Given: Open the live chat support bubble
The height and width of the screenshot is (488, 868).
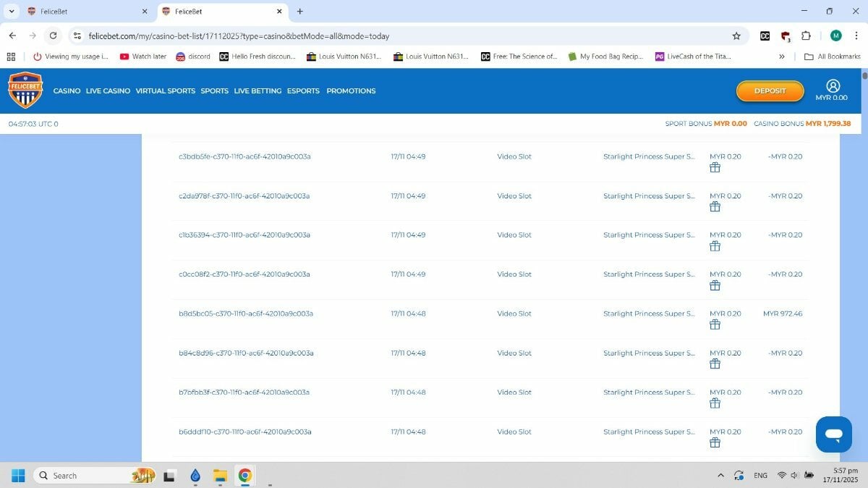Looking at the screenshot, I should tap(833, 434).
